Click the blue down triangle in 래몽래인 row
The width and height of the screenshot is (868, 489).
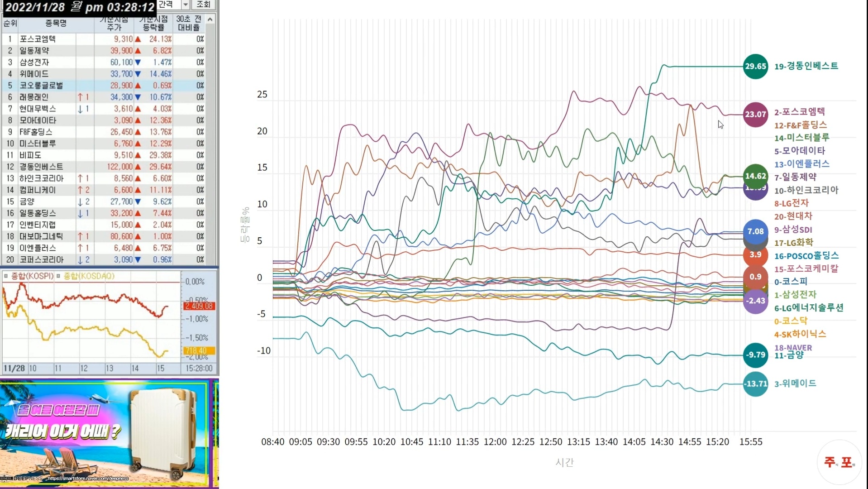click(x=138, y=97)
